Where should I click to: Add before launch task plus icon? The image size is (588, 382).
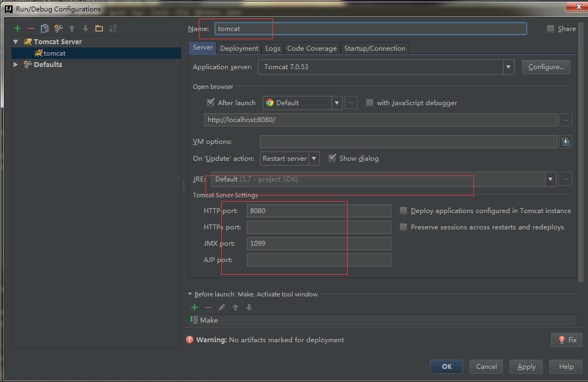(x=195, y=307)
